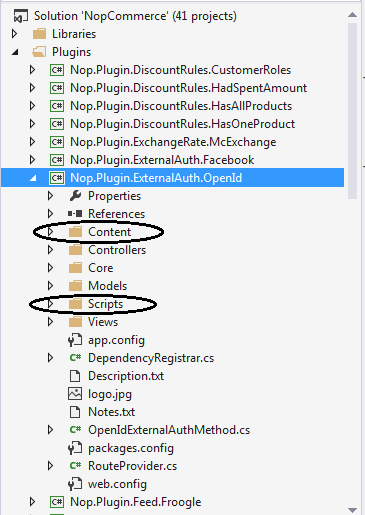Click the Notes.txt document icon
This screenshot has height=515, width=365.
pyautogui.click(x=75, y=412)
